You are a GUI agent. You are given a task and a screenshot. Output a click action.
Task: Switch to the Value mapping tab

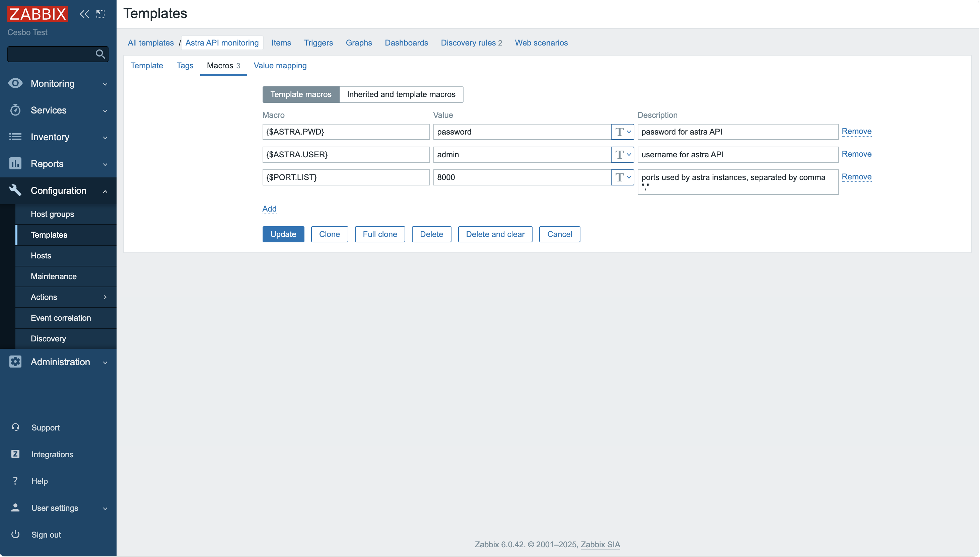tap(280, 65)
